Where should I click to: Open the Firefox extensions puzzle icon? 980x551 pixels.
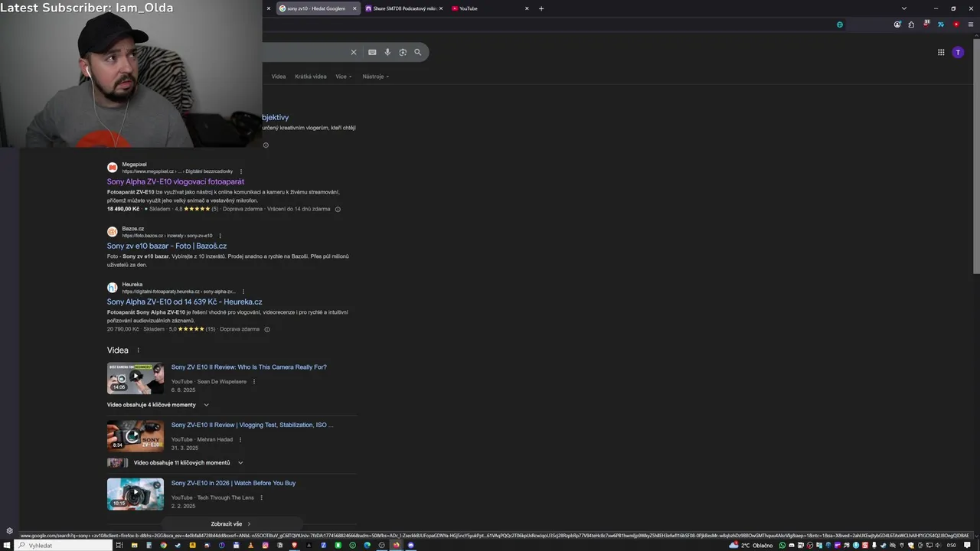(x=911, y=24)
